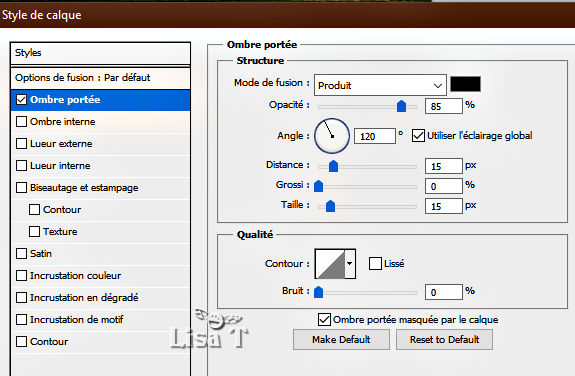Enable the Ombre interne checkbox
The image size is (575, 376).
[x=21, y=121]
